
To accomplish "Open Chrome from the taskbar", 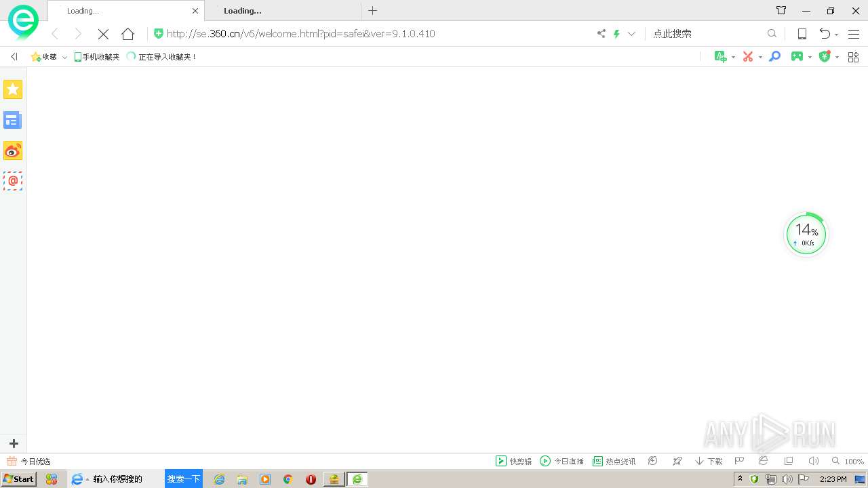I will tap(288, 479).
